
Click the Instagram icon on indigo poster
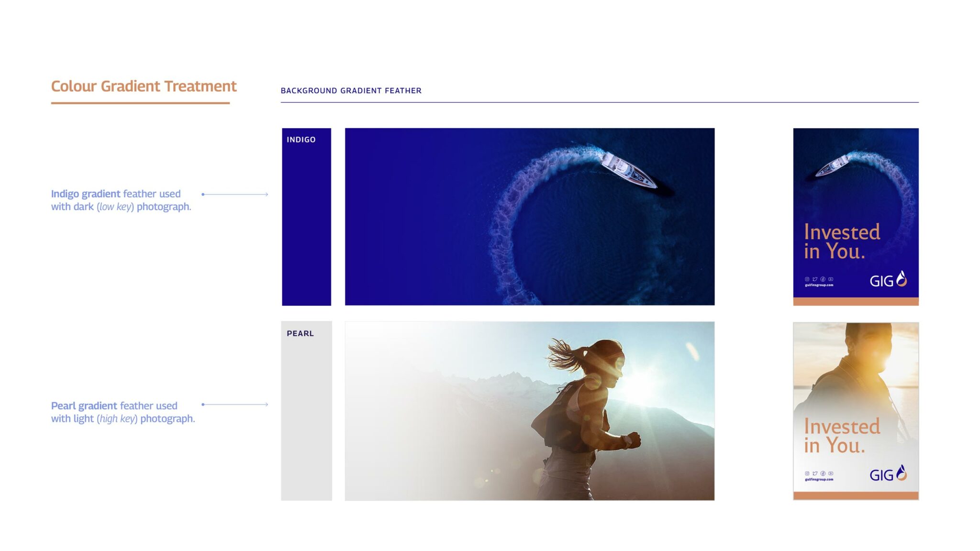click(x=807, y=279)
